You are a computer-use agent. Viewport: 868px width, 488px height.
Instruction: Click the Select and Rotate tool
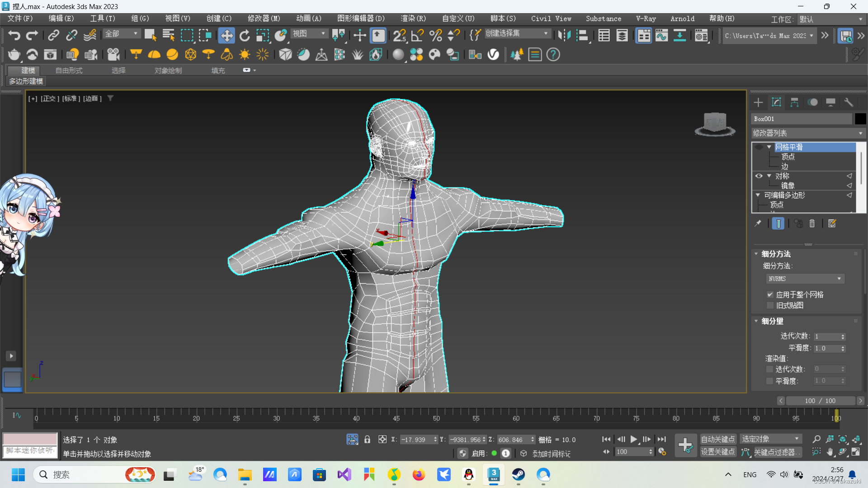[245, 35]
